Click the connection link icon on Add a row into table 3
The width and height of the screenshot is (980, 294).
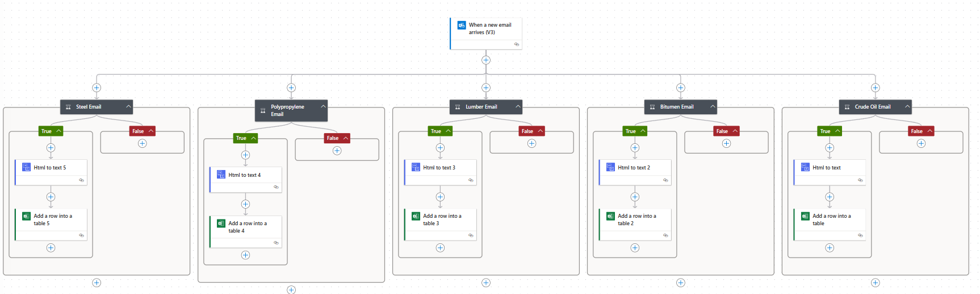(x=471, y=235)
